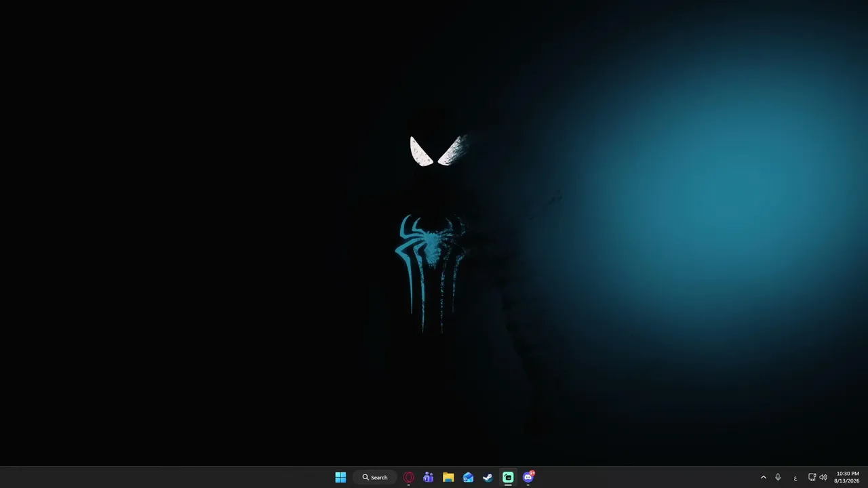Launch Opera browser from the taskbar

pos(409,477)
